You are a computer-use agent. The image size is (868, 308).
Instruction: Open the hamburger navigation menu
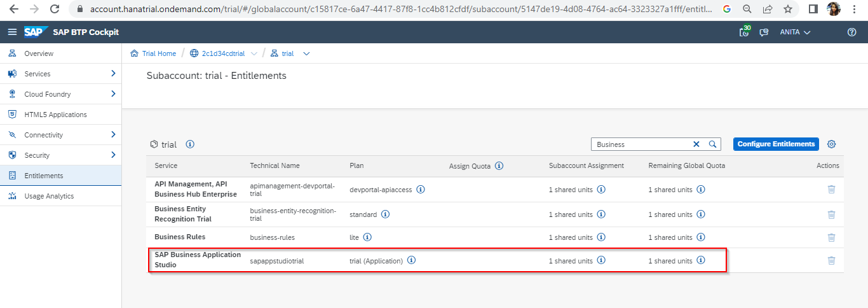tap(12, 32)
